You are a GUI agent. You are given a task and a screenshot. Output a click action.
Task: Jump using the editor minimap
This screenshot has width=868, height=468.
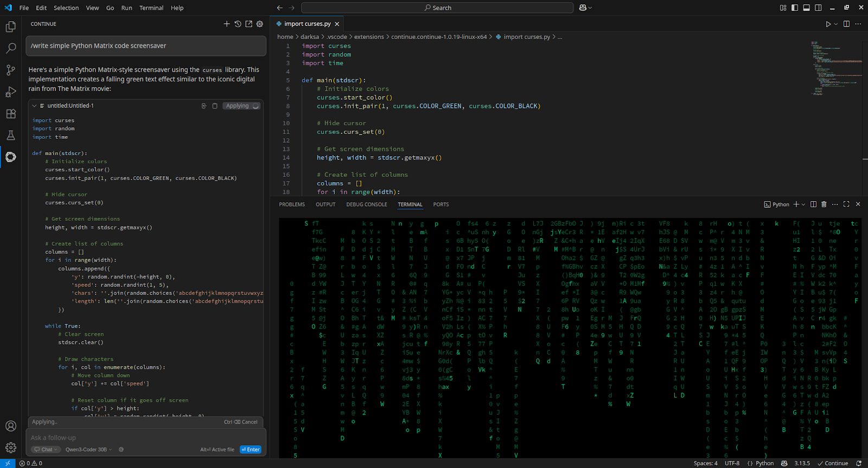point(836,68)
